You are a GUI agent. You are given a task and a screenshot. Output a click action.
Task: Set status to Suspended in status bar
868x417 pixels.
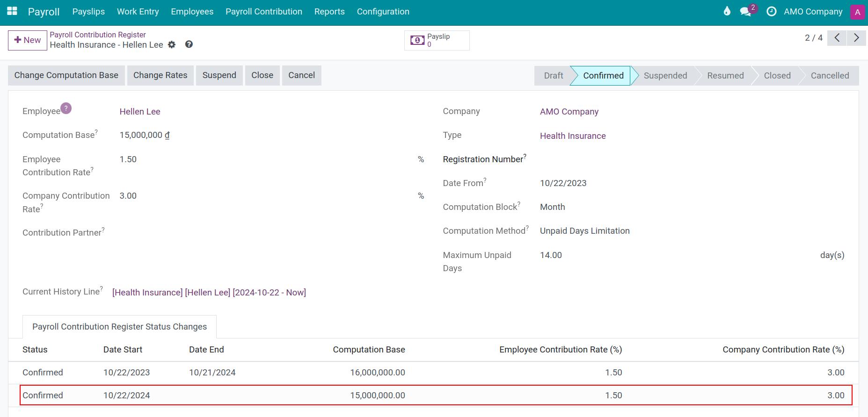[x=665, y=76]
